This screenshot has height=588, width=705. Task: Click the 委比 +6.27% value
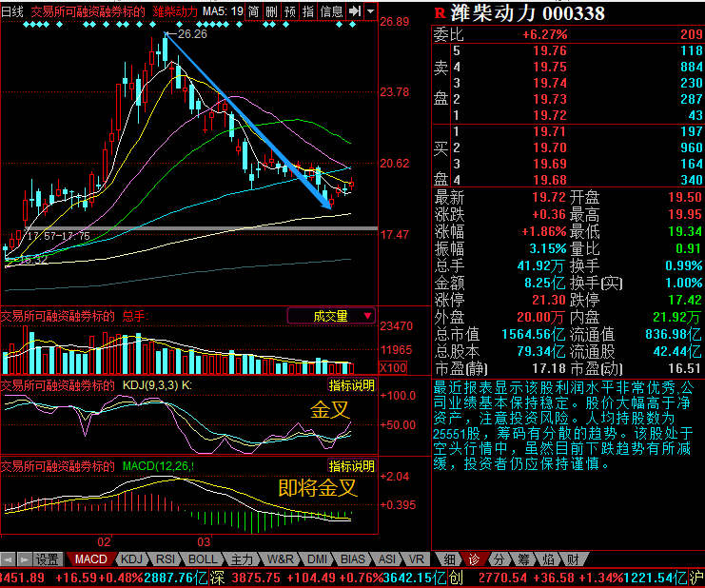[544, 34]
